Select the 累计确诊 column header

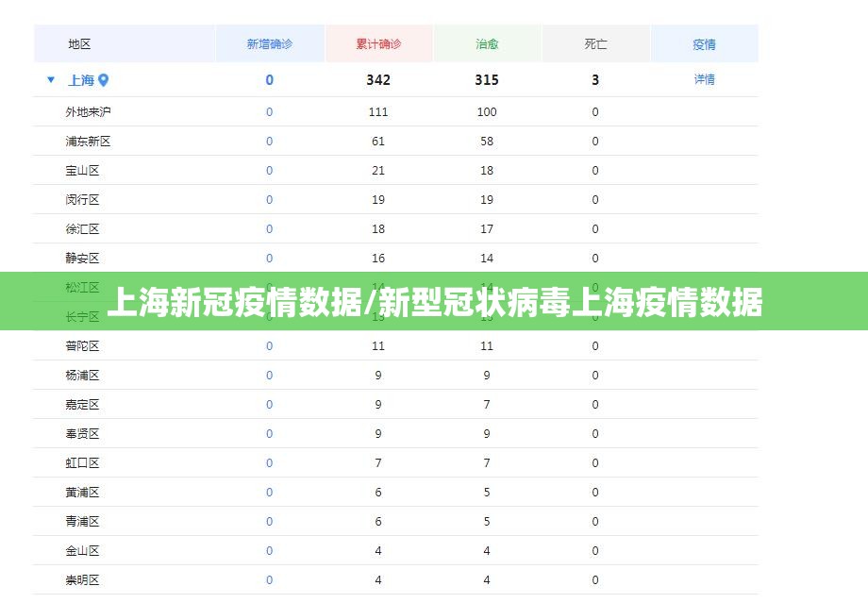378,44
